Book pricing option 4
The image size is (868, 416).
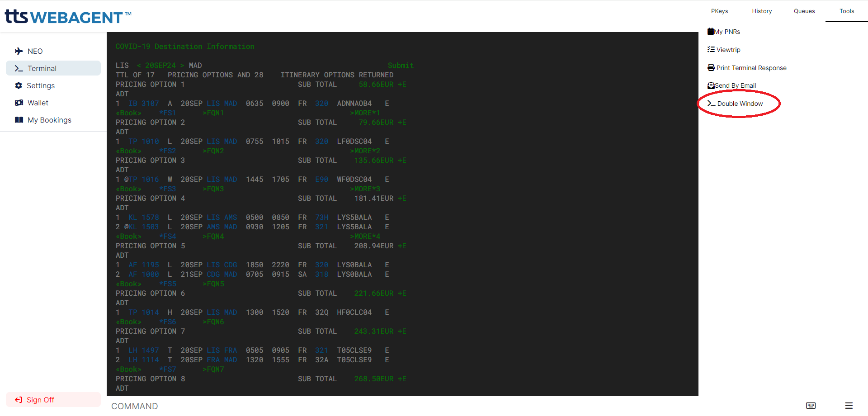pos(128,236)
